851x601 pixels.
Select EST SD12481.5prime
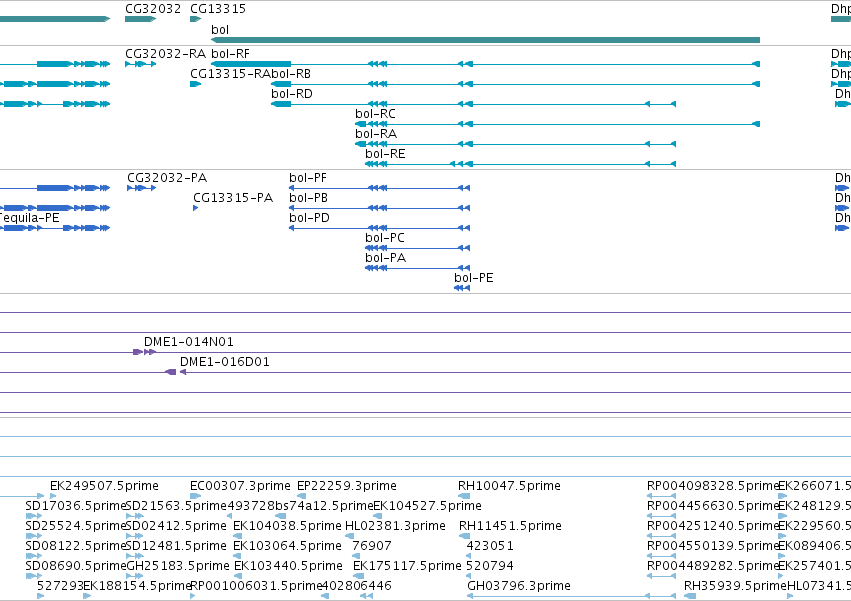click(176, 546)
